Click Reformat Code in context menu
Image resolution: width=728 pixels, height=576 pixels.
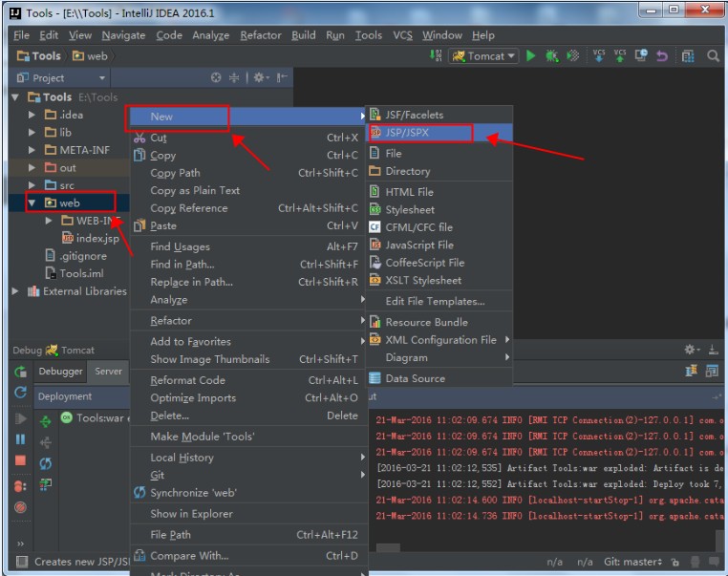(x=248, y=380)
